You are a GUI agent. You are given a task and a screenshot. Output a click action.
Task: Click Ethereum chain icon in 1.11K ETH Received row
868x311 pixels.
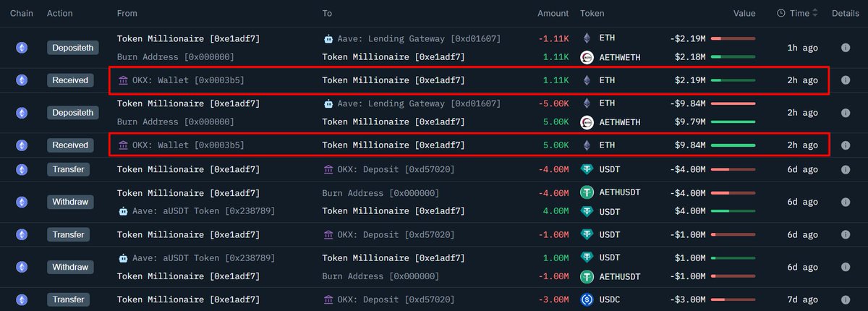point(22,80)
